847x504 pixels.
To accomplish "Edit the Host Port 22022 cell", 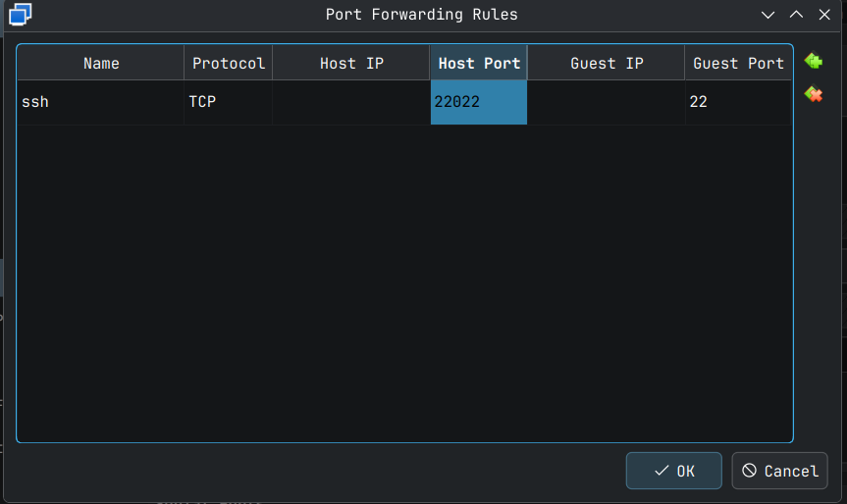I will [479, 102].
